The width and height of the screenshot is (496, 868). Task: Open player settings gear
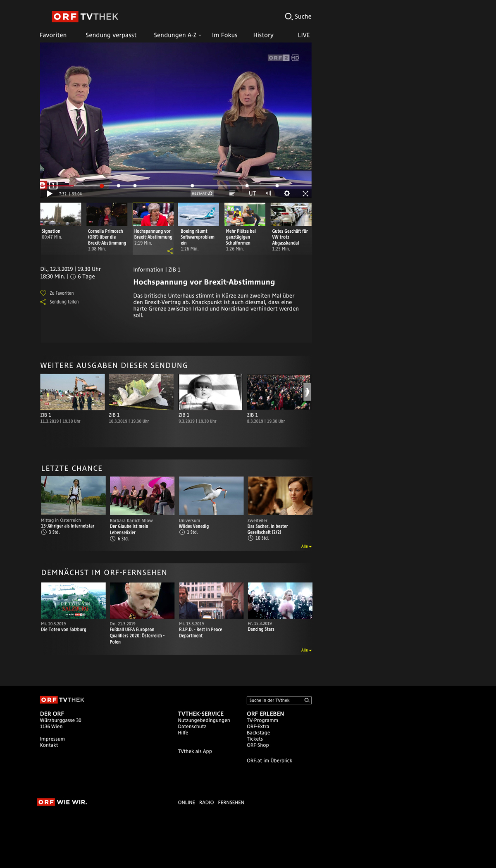point(287,193)
